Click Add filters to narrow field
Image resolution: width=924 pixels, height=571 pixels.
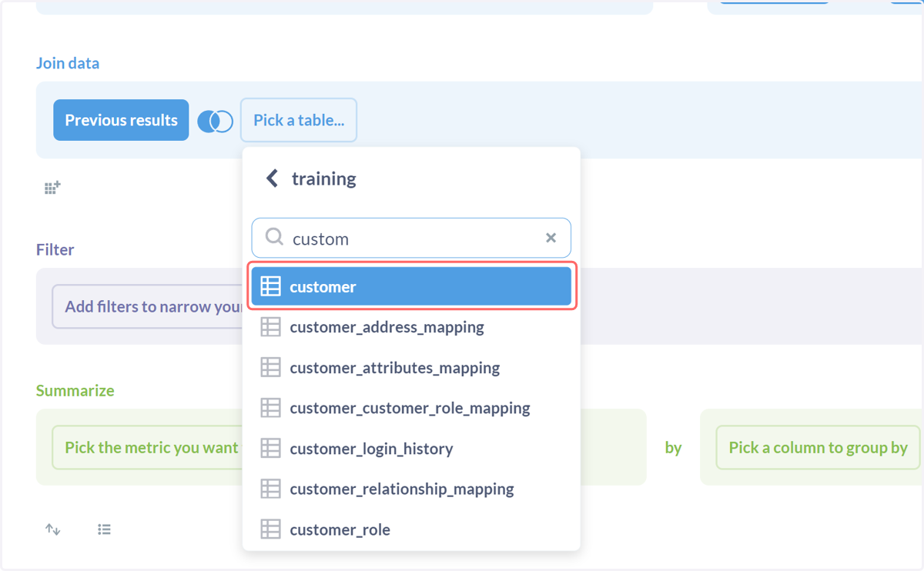point(148,306)
